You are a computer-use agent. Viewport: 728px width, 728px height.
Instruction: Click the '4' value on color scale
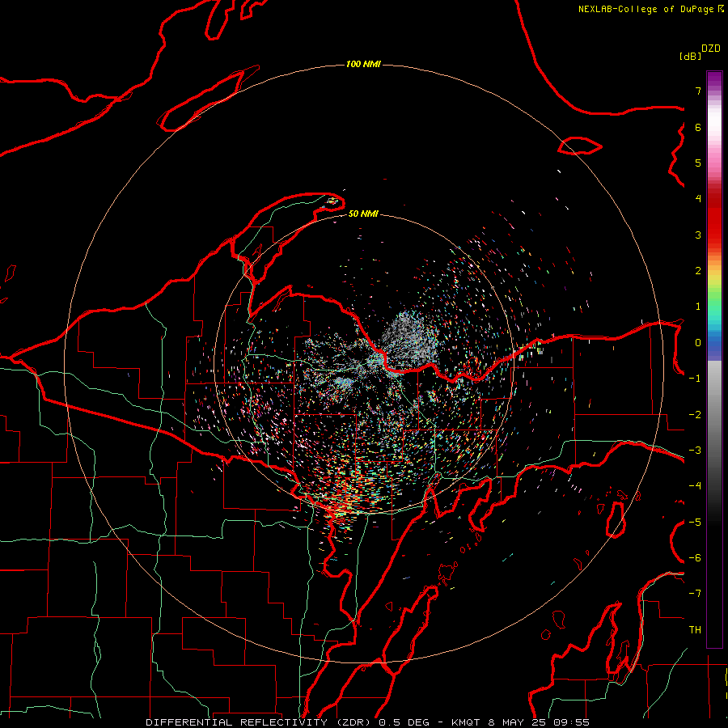pyautogui.click(x=698, y=199)
